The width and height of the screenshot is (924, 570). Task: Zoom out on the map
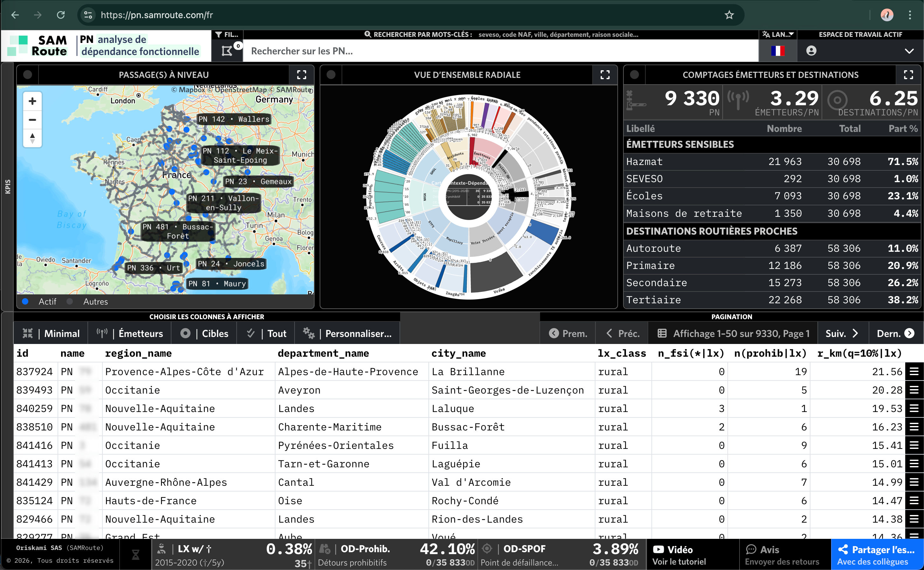32,120
